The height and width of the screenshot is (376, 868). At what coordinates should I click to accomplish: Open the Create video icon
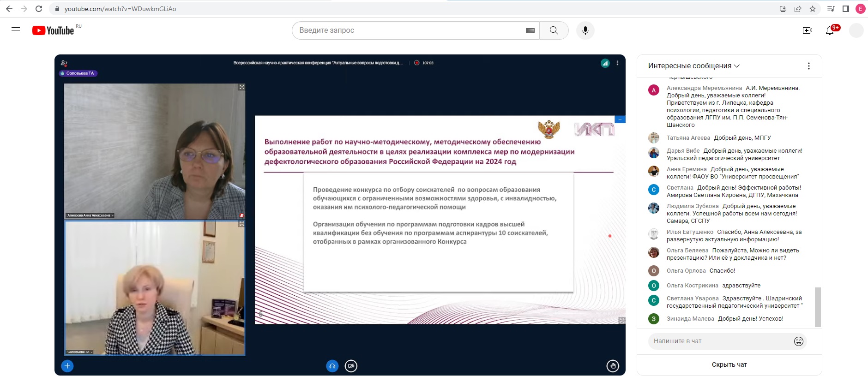pos(807,30)
